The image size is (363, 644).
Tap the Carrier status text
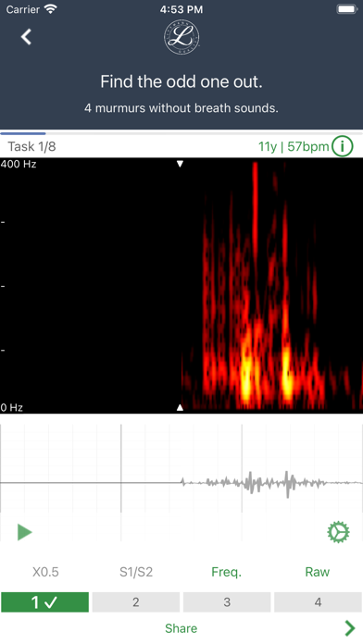22,9
